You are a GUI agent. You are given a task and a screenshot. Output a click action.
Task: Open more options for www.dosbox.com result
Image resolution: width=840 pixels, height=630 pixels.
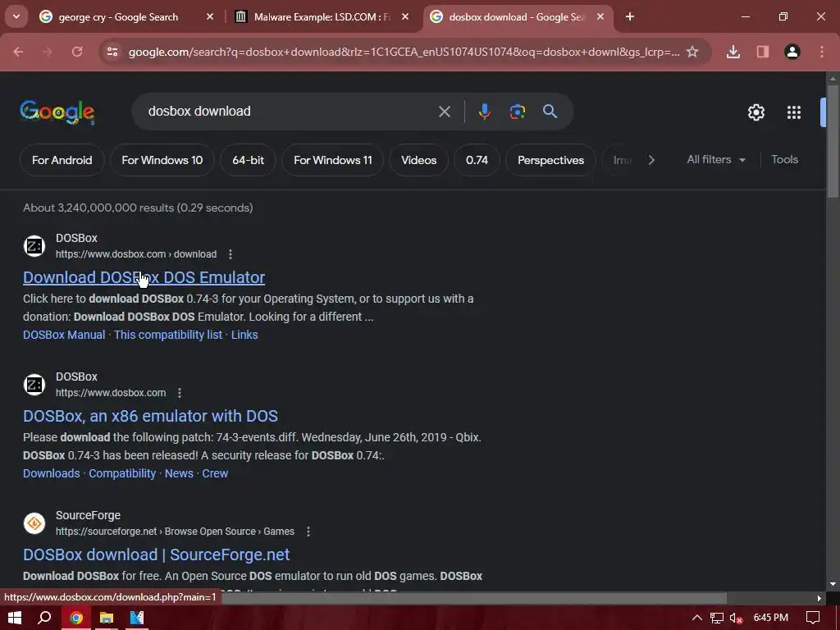coord(180,393)
